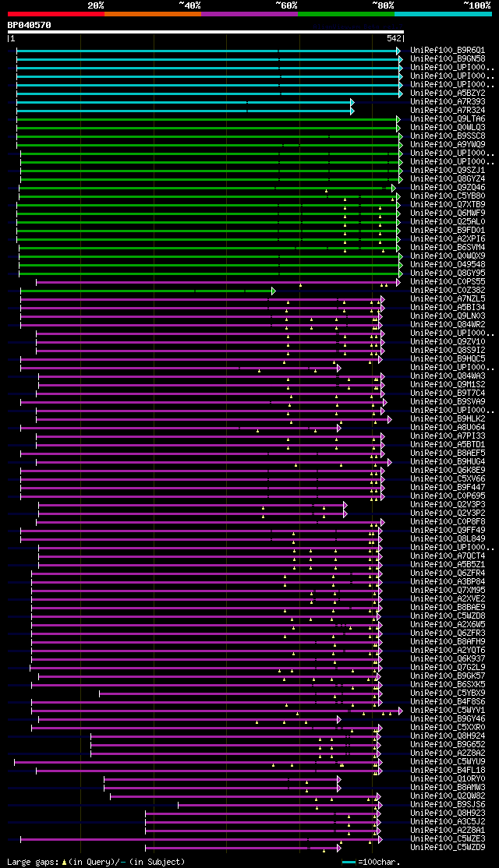Choose hit UniRef100_Q2V3P2
499x868 pixels.
coord(448,513)
